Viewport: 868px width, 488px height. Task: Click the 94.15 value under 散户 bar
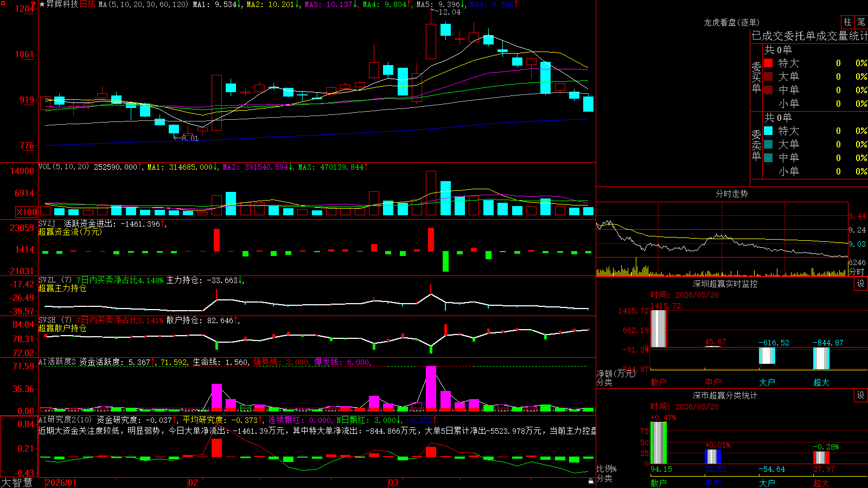coord(661,469)
